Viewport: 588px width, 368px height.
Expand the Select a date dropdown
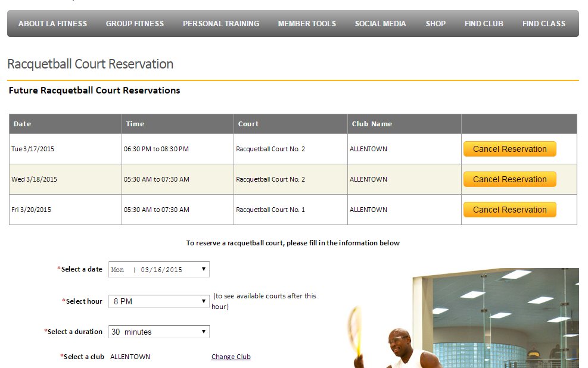[158, 270]
